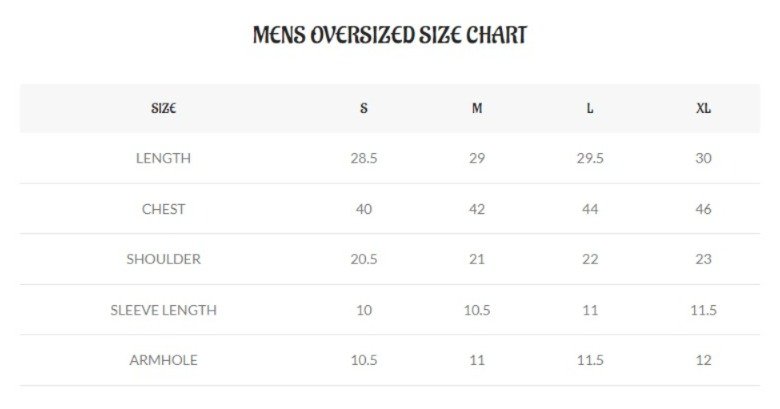
Task: Click the XL armhole value 12
Action: click(703, 360)
